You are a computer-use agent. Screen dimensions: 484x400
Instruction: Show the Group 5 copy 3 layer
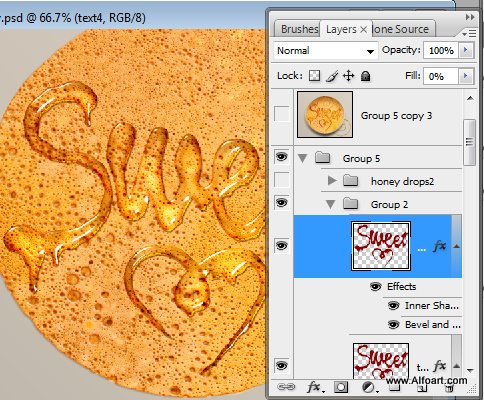(281, 114)
